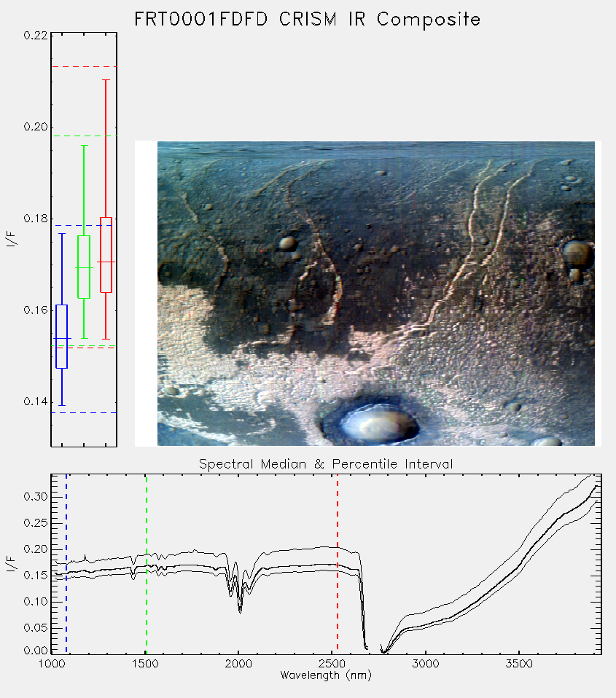Click the 0.30 label on the spectral axis
The width and height of the screenshot is (616, 698).
pos(36,496)
